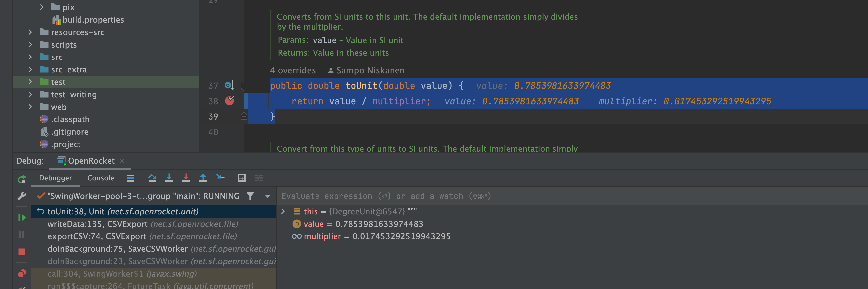Toggle the thread filter funnel
The width and height of the screenshot is (868, 289).
click(x=250, y=196)
